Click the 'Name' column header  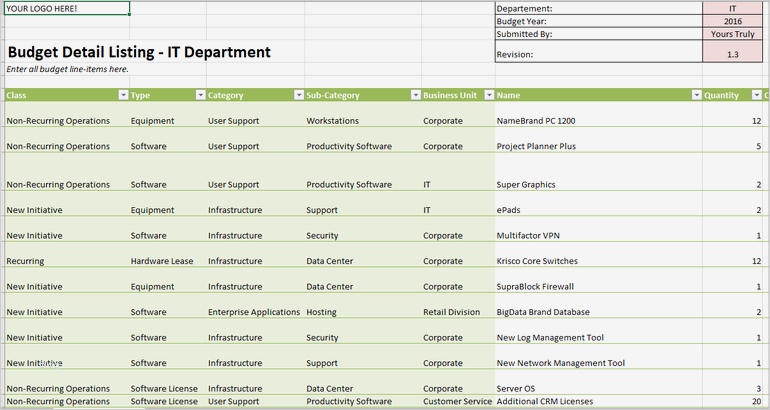(599, 95)
